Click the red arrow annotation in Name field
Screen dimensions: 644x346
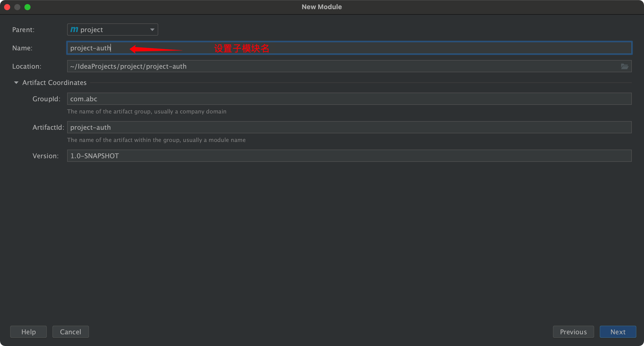pyautogui.click(x=155, y=49)
